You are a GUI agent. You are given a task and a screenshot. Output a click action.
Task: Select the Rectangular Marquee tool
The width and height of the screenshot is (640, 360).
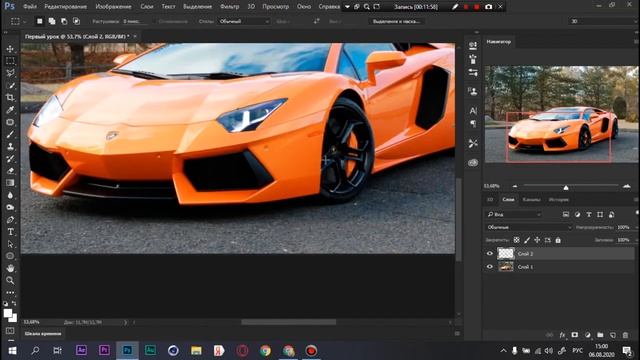[10, 61]
